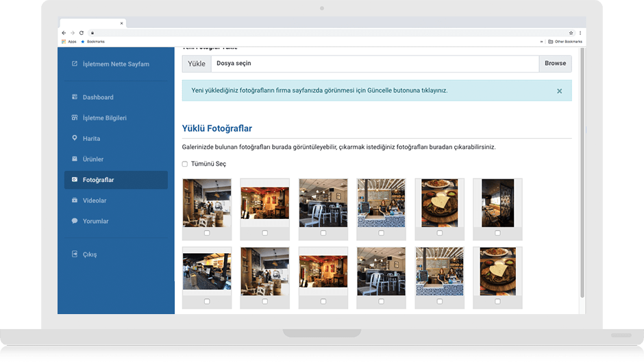
Task: Click the dark interior thumbnail ending row one
Action: point(497,203)
